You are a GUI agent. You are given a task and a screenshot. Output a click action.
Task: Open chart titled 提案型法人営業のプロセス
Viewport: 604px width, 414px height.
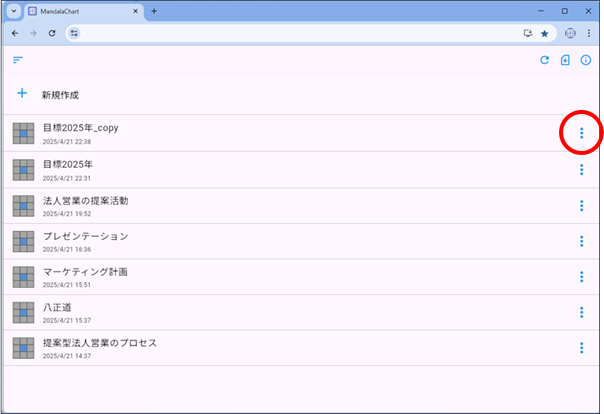click(100, 343)
